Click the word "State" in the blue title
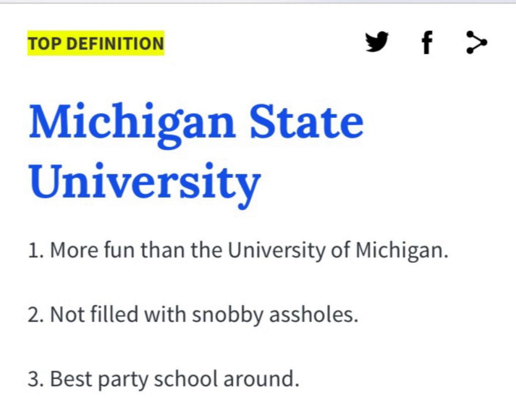This screenshot has width=516, height=420. (x=307, y=122)
